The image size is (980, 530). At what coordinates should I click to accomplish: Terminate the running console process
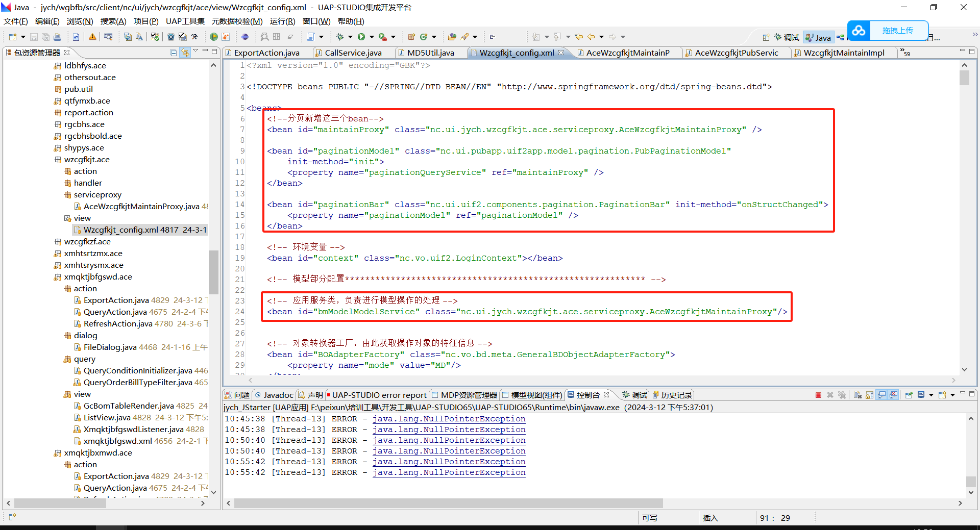(818, 395)
